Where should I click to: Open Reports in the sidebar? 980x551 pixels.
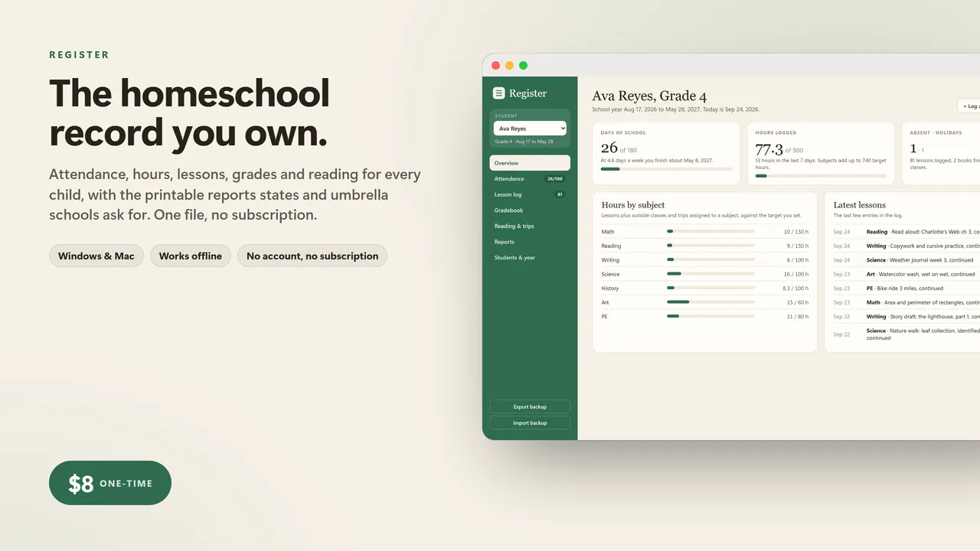click(x=530, y=242)
